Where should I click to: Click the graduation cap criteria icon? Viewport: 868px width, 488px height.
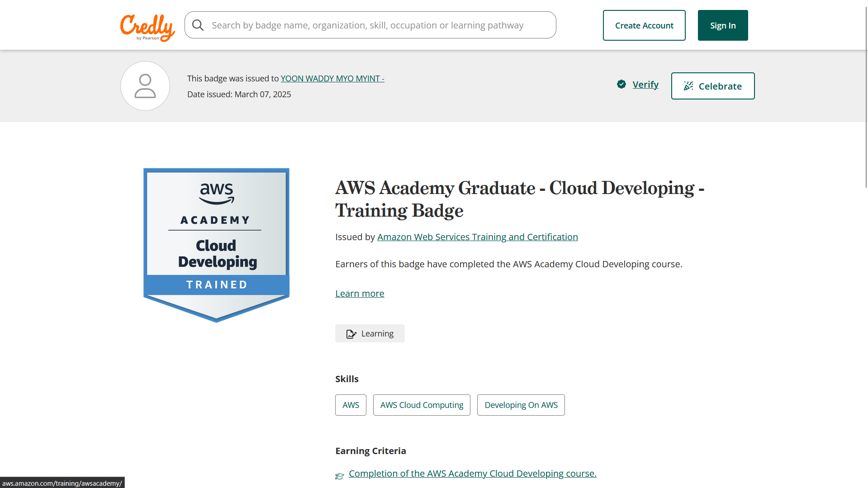click(x=340, y=476)
